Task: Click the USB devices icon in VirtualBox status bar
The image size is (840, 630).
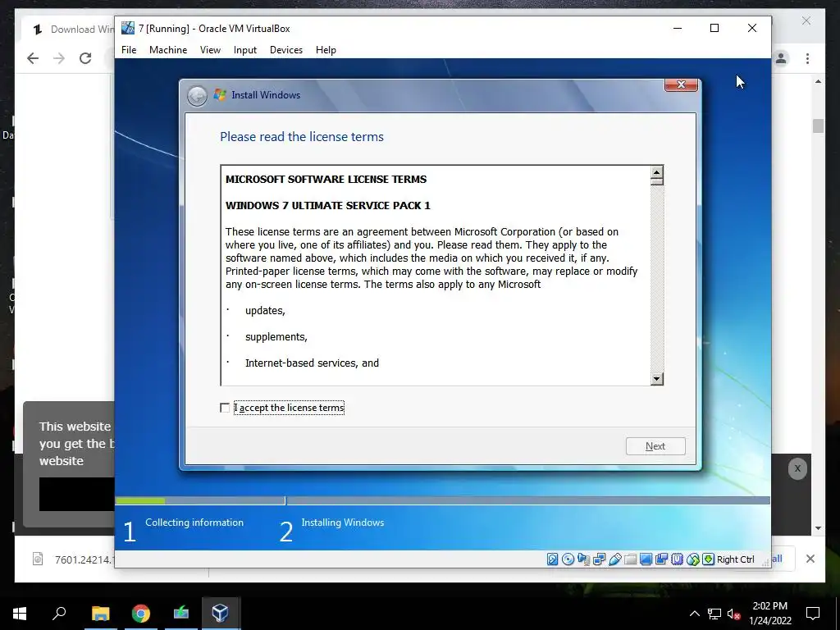Action: (x=615, y=559)
